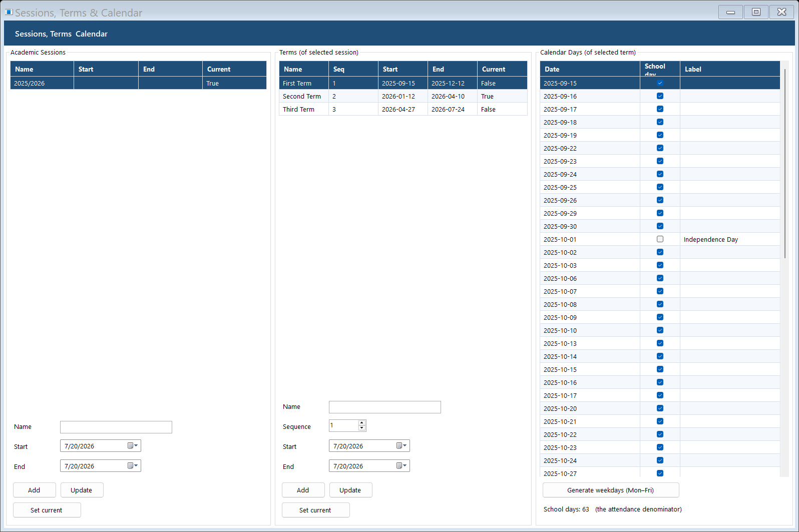Open calendar picker for term End date
The image size is (799, 532).
tap(402, 466)
